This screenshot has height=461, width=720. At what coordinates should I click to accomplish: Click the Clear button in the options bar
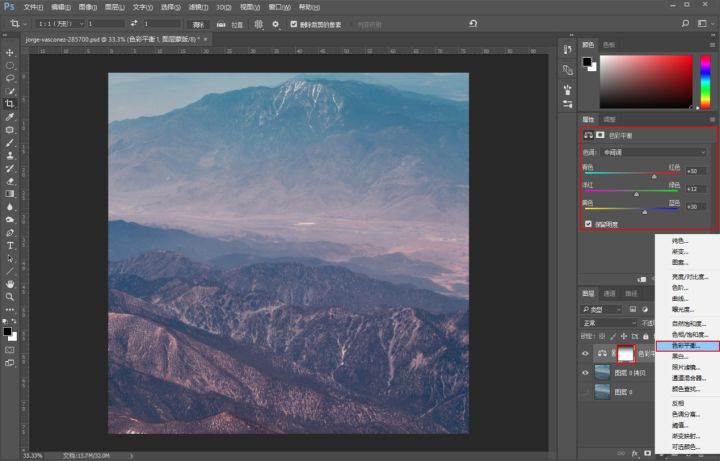(x=198, y=23)
